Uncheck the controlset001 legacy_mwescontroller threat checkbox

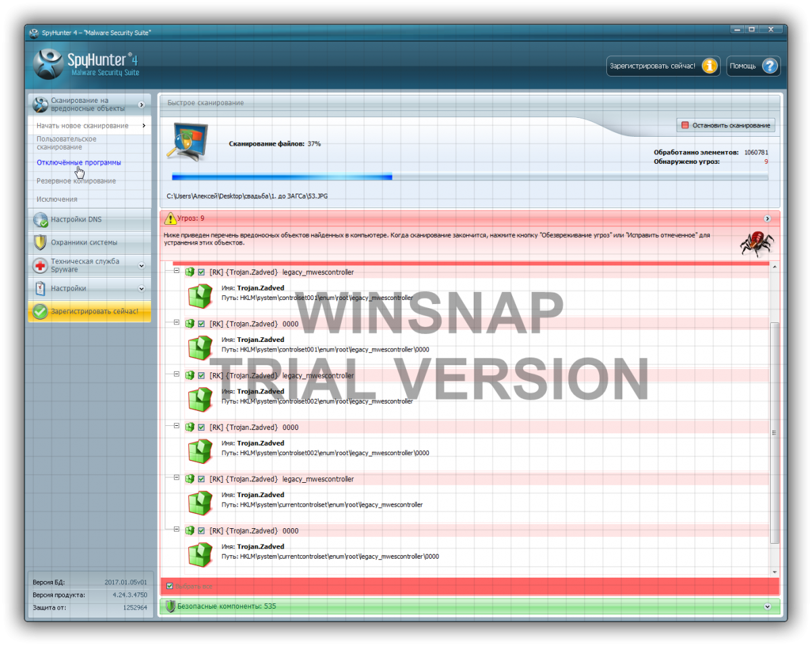click(202, 272)
